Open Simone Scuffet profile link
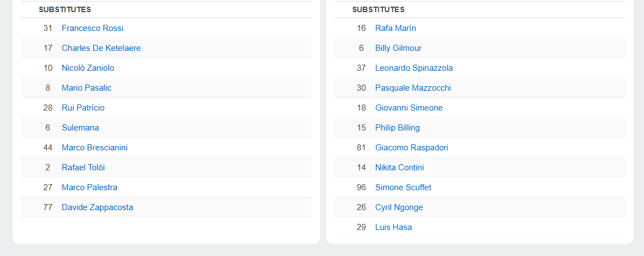This screenshot has height=256, width=644. pyautogui.click(x=403, y=187)
